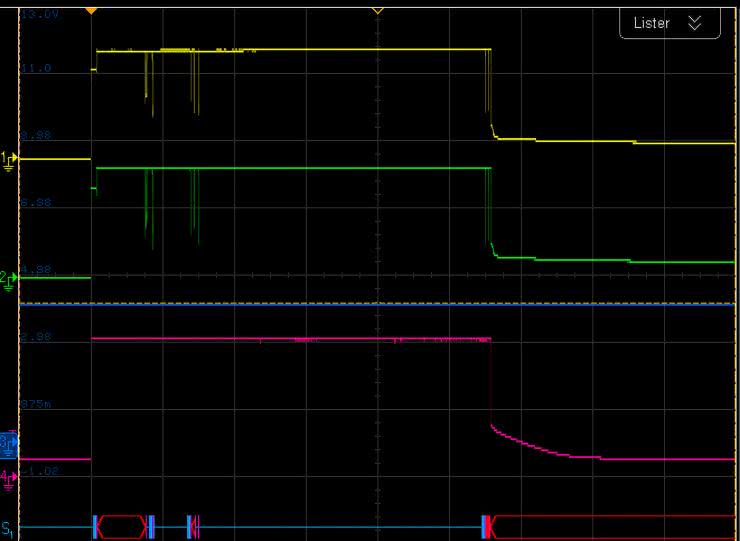Select the yellow channel 1 ground marker
Screen dimensions: 740x541
9,159
